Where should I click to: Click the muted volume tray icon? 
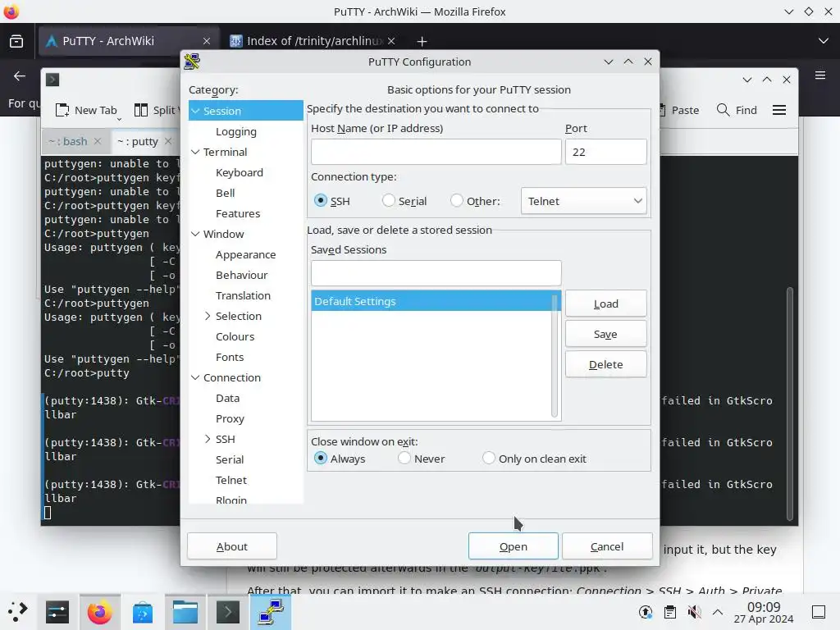(x=694, y=612)
